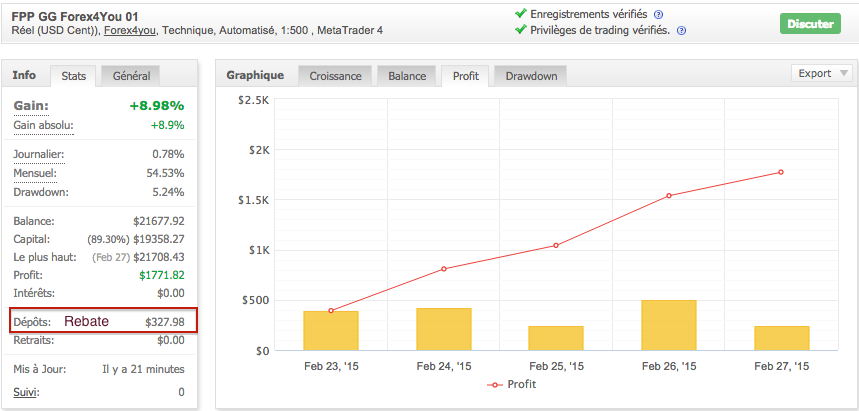Open the Export dropdown menu
Viewport: 859px width, 411px height.
click(x=821, y=73)
